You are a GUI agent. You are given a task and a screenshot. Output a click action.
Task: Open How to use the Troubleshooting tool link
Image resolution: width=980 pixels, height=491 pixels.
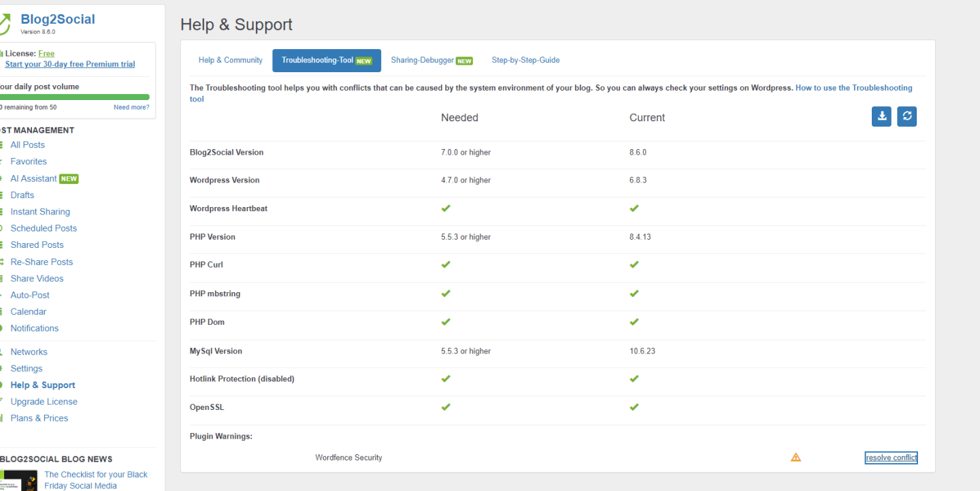[x=853, y=88]
